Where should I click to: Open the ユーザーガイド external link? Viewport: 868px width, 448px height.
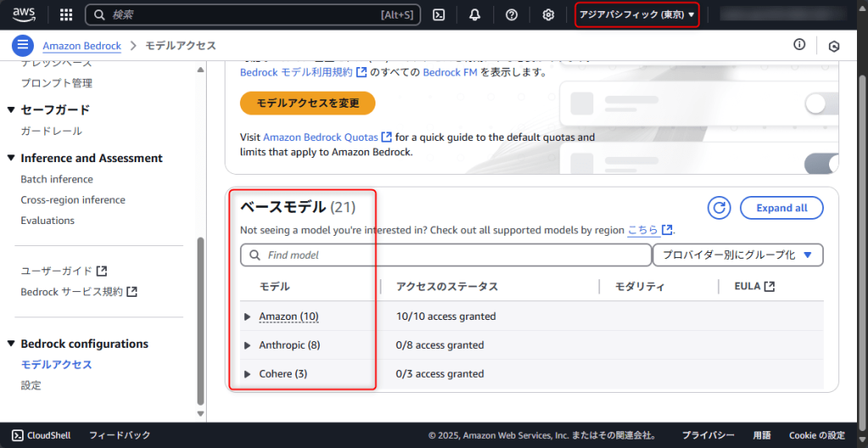pos(64,272)
